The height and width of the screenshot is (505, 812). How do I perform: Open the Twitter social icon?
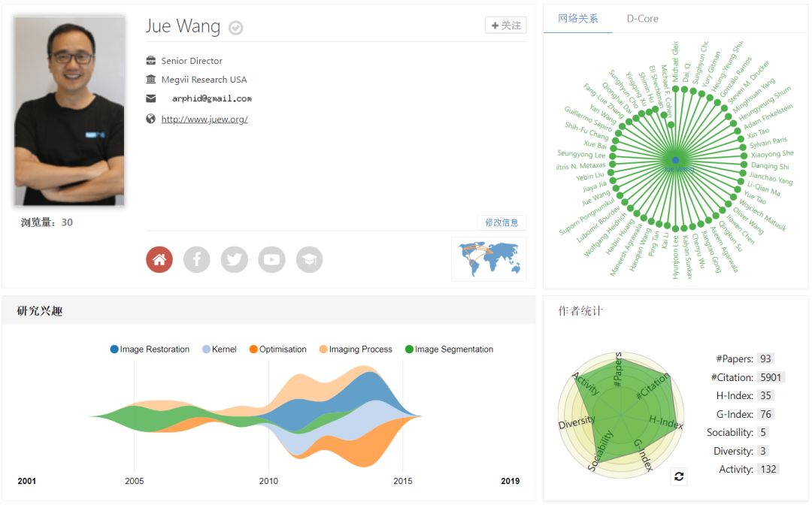pos(234,259)
